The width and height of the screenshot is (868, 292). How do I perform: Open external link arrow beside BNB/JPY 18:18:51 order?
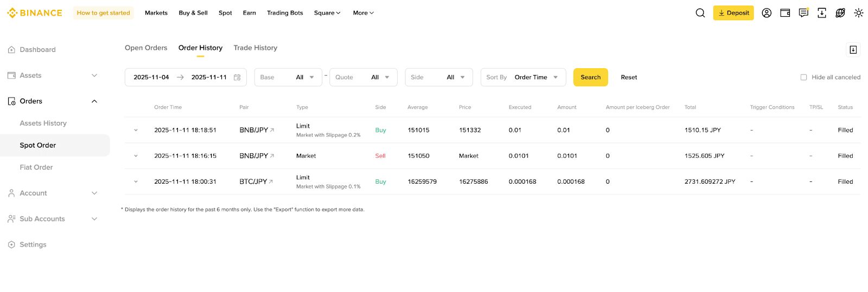click(272, 130)
